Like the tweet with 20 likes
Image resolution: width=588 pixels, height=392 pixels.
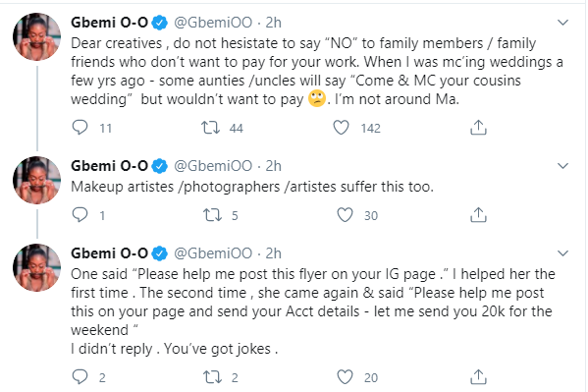pyautogui.click(x=345, y=377)
